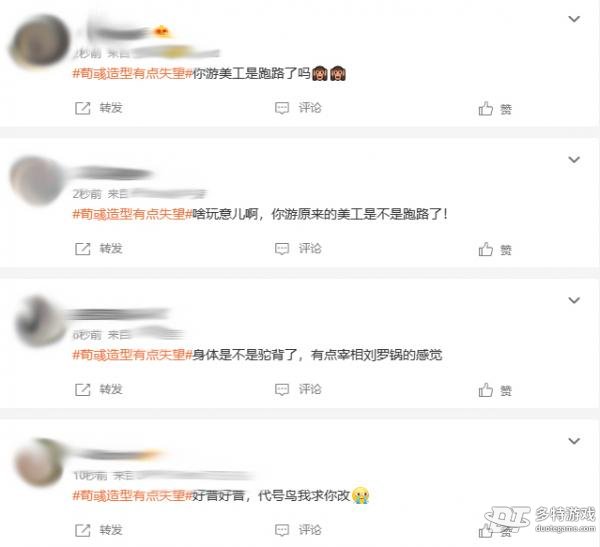Click comment icon on the 代号鸟 post
Image resolution: width=600 pixels, height=547 pixels.
282,530
